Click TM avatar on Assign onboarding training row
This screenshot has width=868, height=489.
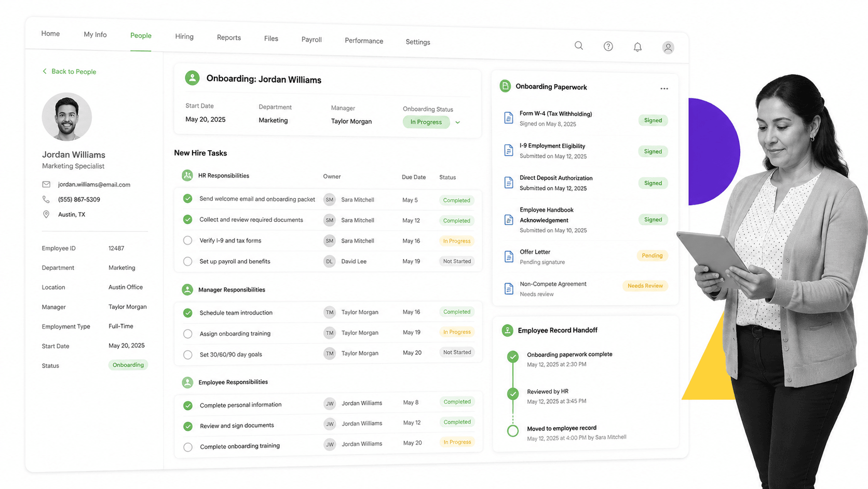(x=329, y=333)
